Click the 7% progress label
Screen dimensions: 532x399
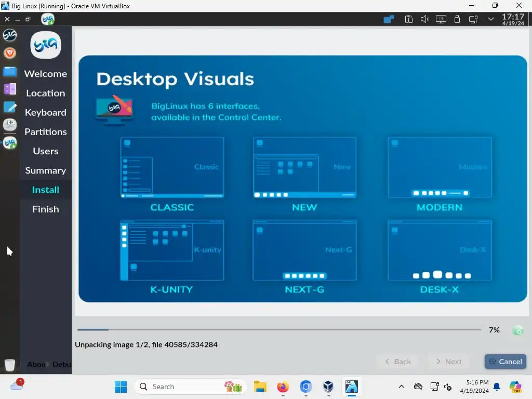pyautogui.click(x=494, y=330)
